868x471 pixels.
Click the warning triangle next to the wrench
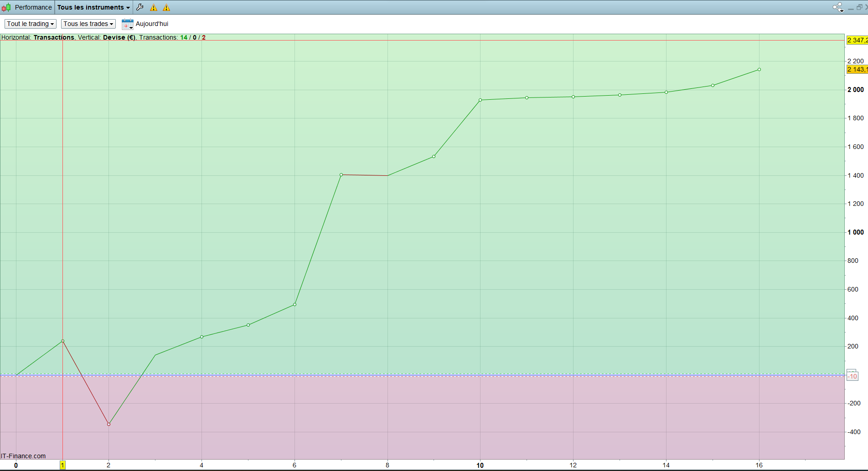click(x=154, y=8)
